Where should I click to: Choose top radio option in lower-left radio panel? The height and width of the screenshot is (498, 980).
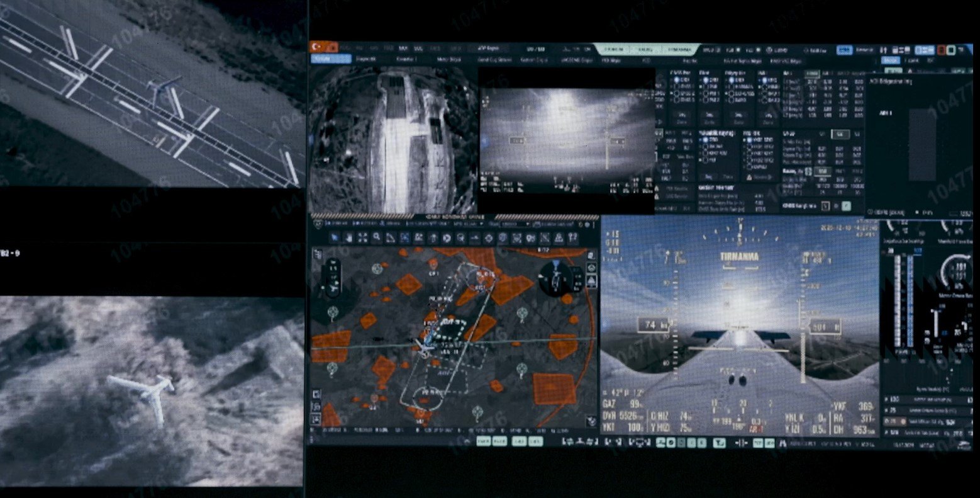(704, 139)
